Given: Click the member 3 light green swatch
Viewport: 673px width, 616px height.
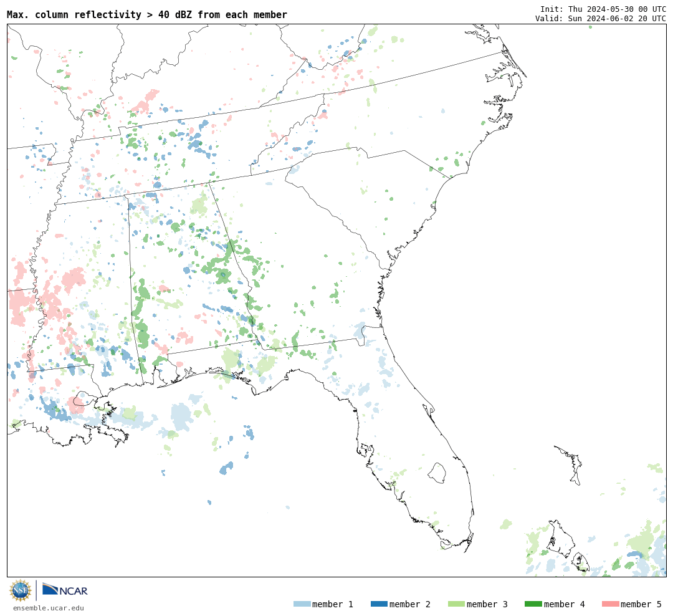Looking at the screenshot, I should pos(456,604).
